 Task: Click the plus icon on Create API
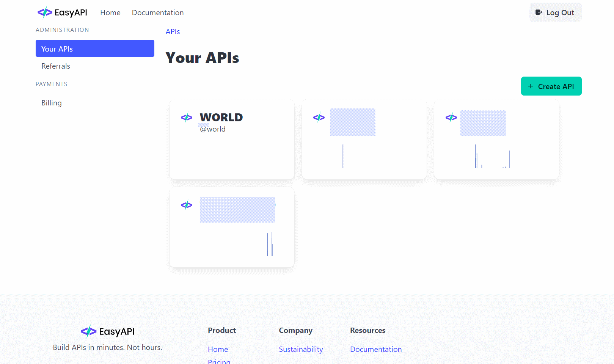point(531,86)
